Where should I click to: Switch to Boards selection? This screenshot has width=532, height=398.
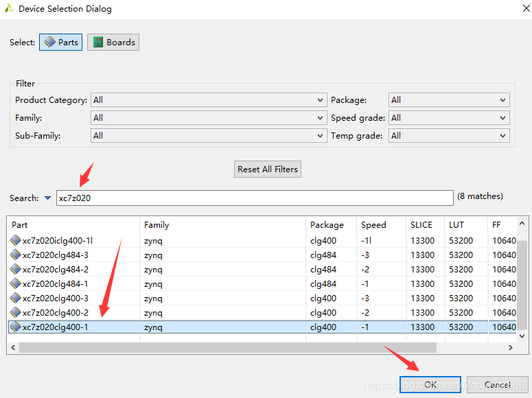click(x=113, y=42)
